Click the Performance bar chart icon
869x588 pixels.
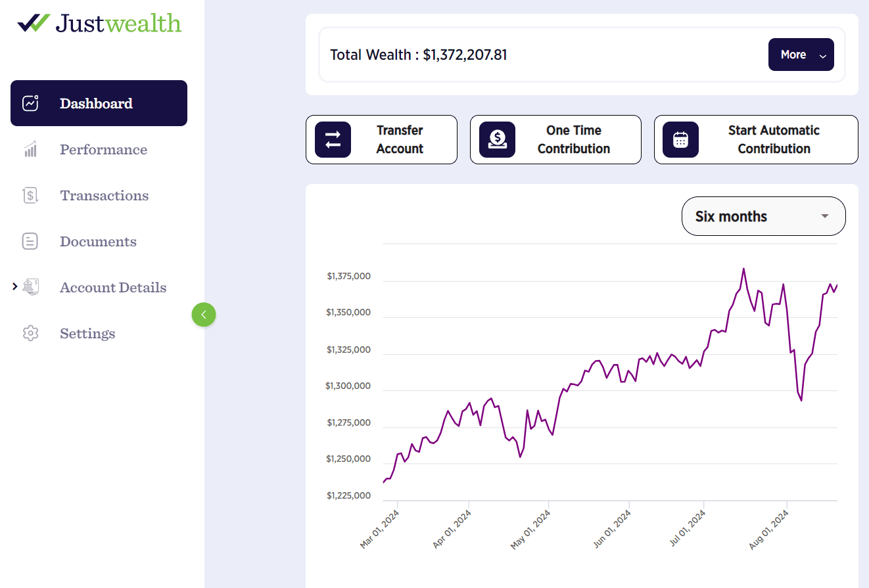(30, 150)
